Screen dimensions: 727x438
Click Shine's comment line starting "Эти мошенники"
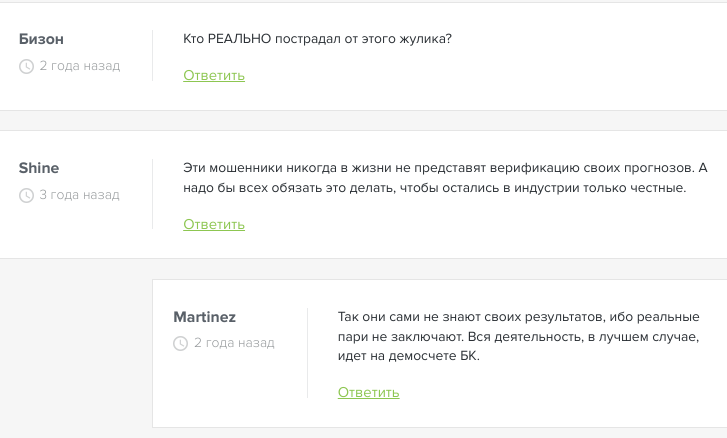point(445,168)
